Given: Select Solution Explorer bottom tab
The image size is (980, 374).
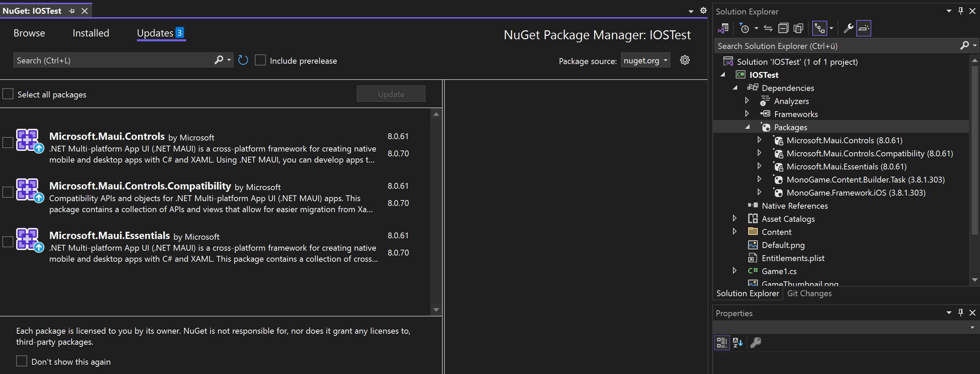Looking at the screenshot, I should (747, 293).
